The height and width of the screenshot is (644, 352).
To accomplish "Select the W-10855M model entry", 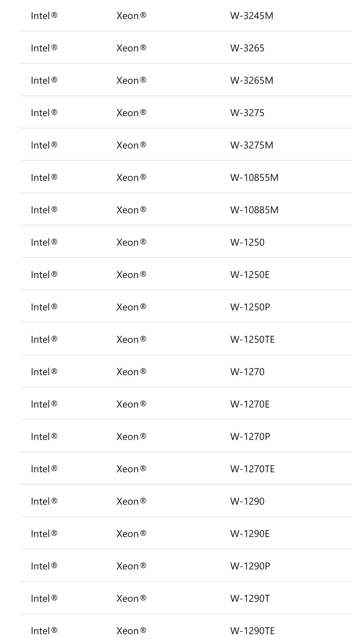I will pos(254,178).
